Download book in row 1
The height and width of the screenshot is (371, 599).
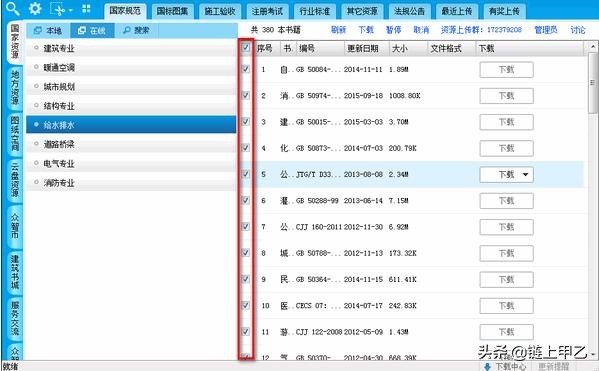coord(507,70)
